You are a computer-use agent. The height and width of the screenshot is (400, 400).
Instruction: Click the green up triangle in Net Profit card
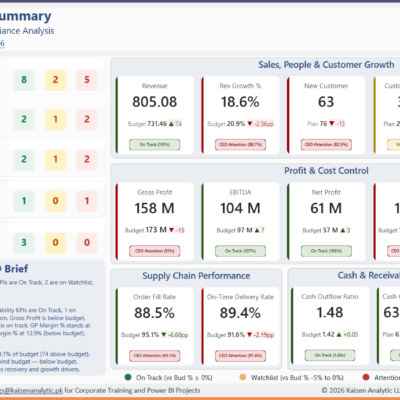click(343, 230)
